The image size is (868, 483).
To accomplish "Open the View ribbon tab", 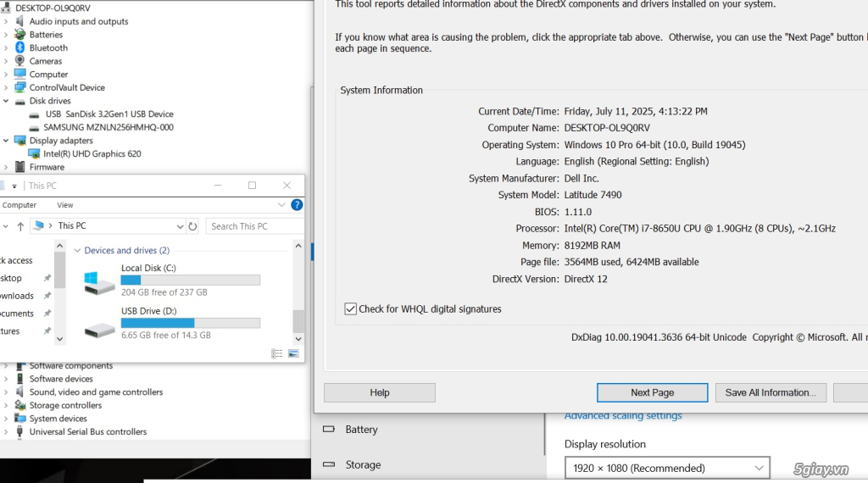I will [x=64, y=205].
